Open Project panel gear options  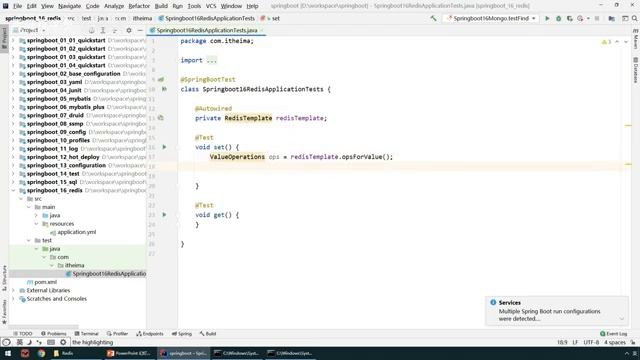(129, 30)
